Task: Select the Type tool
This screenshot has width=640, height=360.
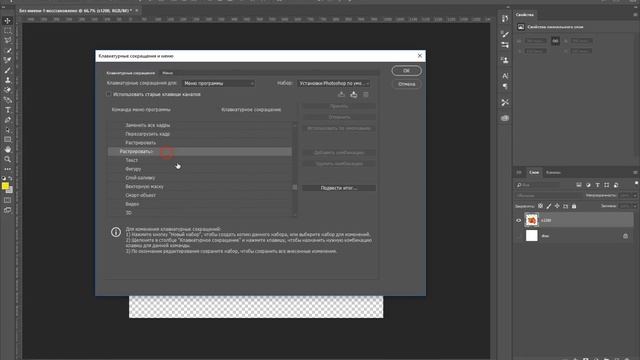Action: [7, 110]
